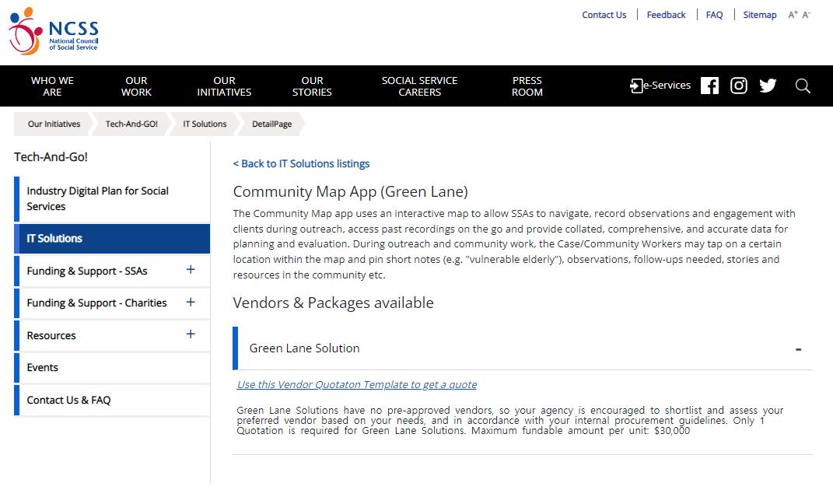Open OUR STORIES menu
Screen dimensions: 833x504
point(312,86)
